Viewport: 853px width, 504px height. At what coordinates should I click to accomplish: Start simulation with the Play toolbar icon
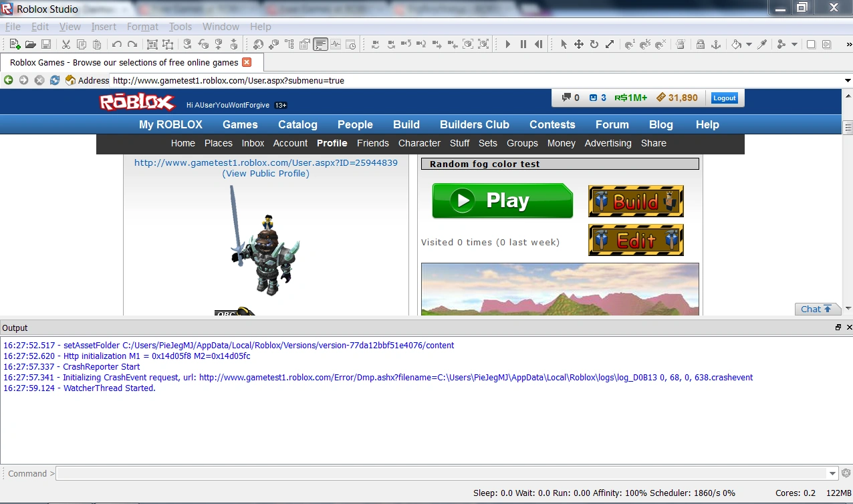[508, 44]
